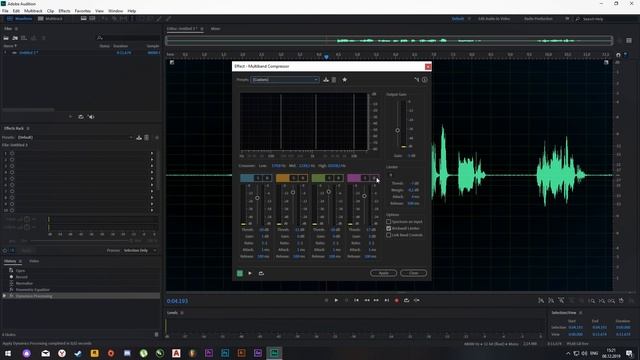The width and height of the screenshot is (640, 360).
Task: Enable Link Band Controls checkbox
Action: 389,235
